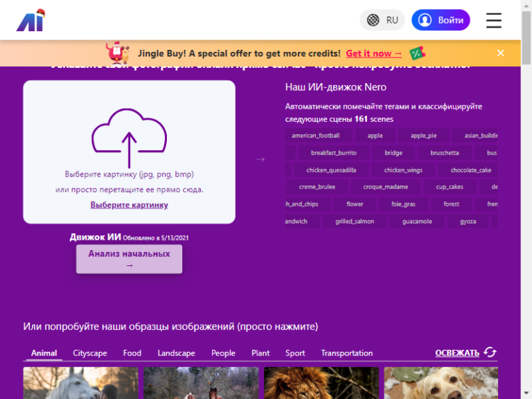532x399 pixels.
Task: Click the green discount coupon icon
Action: tap(417, 53)
